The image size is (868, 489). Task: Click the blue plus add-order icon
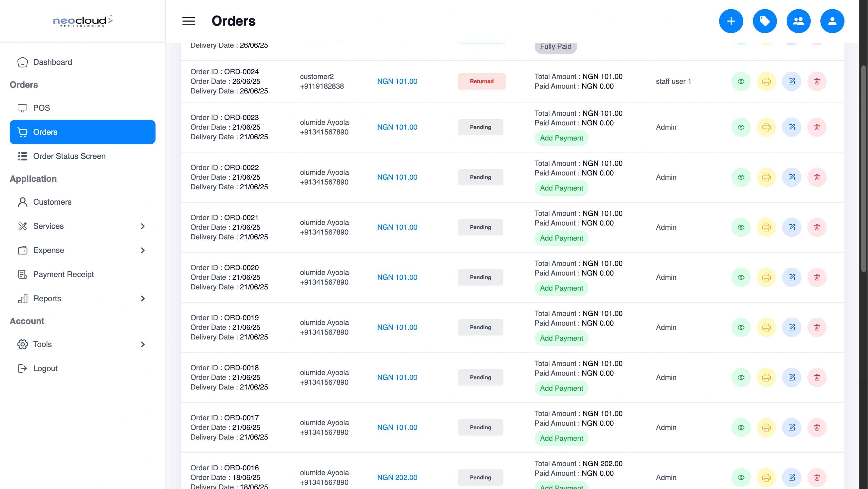tap(731, 21)
